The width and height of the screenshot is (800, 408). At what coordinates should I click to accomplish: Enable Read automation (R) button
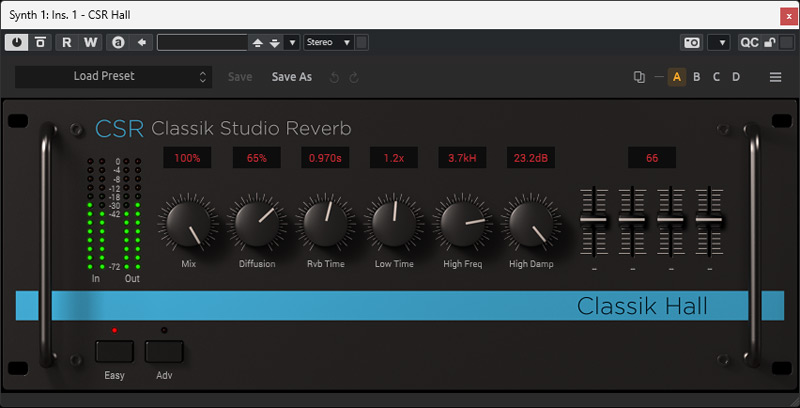tap(67, 42)
